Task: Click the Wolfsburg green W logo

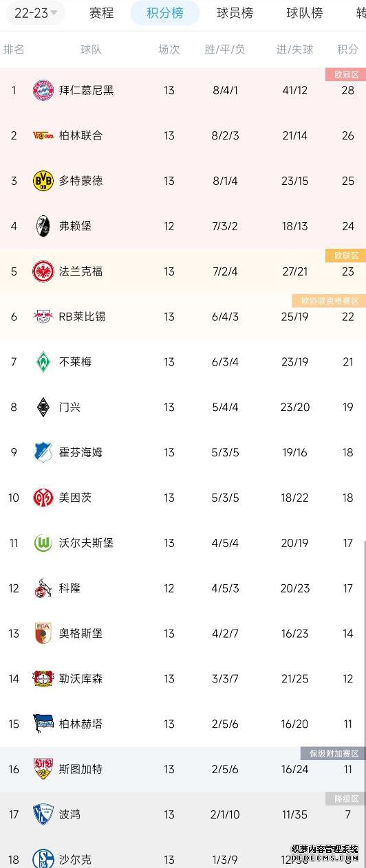Action: coord(43,543)
